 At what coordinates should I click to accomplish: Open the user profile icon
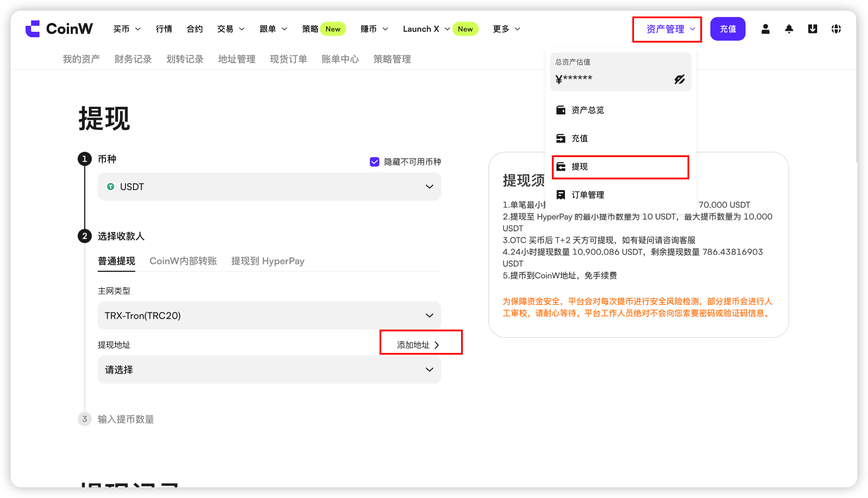765,29
